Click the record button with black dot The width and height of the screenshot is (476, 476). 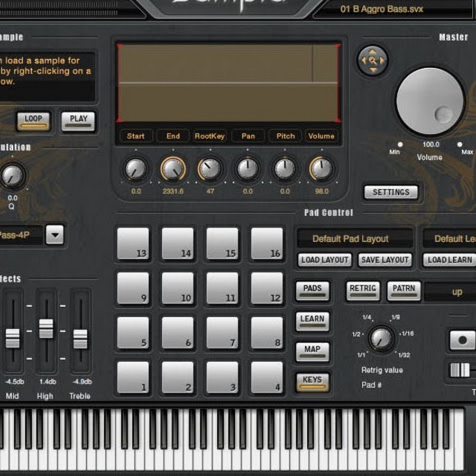point(462,340)
